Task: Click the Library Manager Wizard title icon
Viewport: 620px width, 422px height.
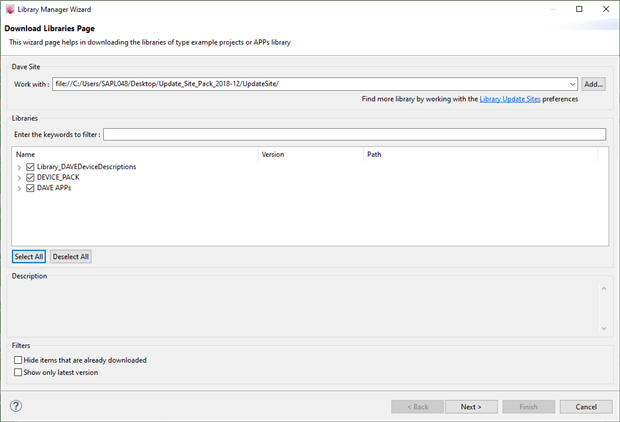Action: (x=9, y=9)
